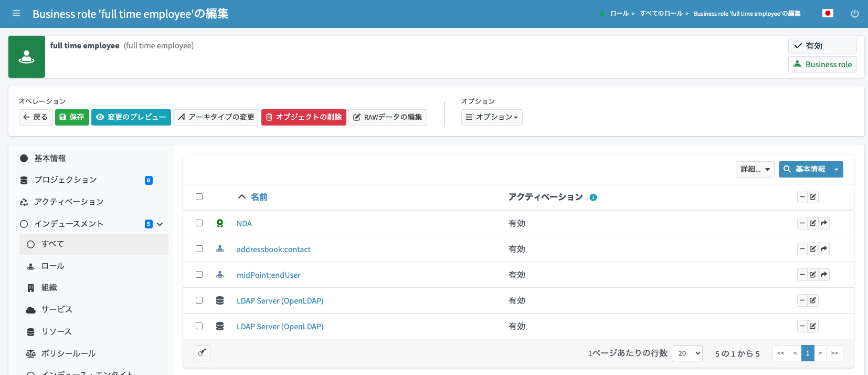Check the addressbook:contact row checkbox
The height and width of the screenshot is (375, 868).
[x=199, y=248]
